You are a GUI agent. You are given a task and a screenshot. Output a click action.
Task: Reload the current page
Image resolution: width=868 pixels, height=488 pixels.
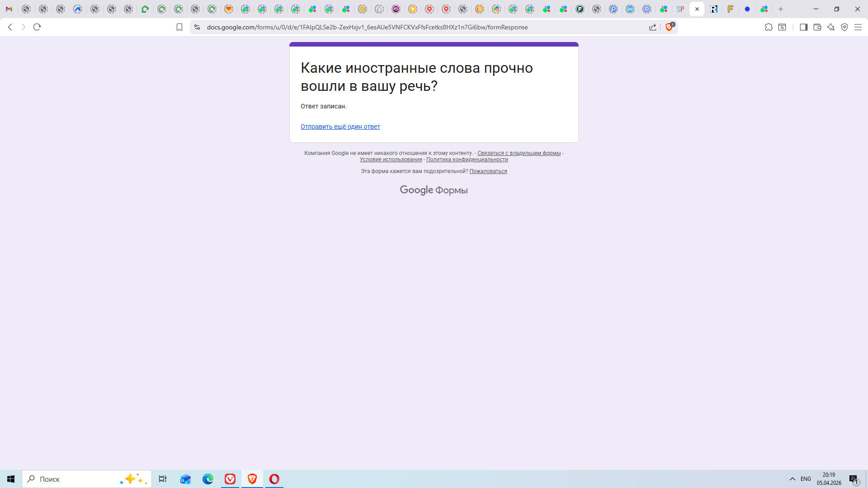(x=37, y=27)
